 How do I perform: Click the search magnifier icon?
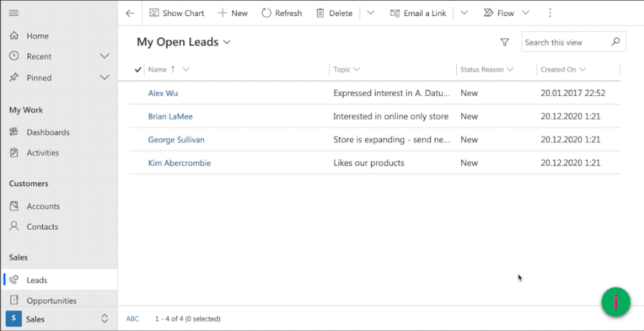pos(616,42)
